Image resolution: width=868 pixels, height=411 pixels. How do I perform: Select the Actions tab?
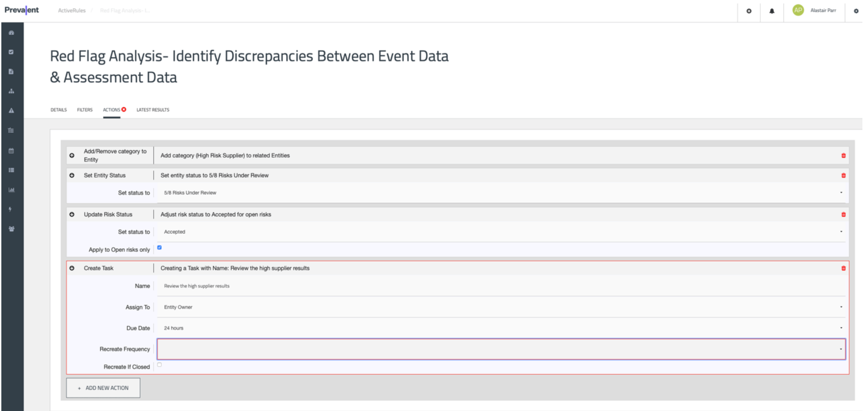(112, 110)
